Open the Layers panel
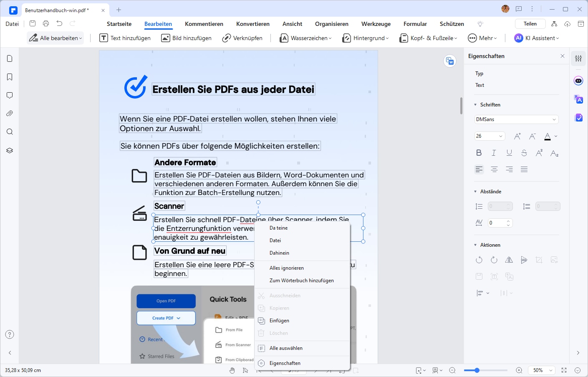This screenshot has width=588, height=377. 10,150
